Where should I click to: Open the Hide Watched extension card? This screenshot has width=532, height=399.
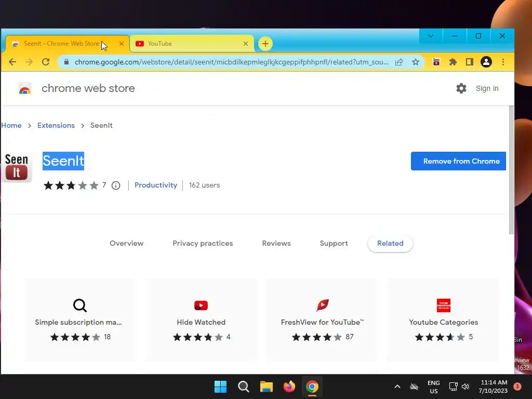pyautogui.click(x=201, y=320)
